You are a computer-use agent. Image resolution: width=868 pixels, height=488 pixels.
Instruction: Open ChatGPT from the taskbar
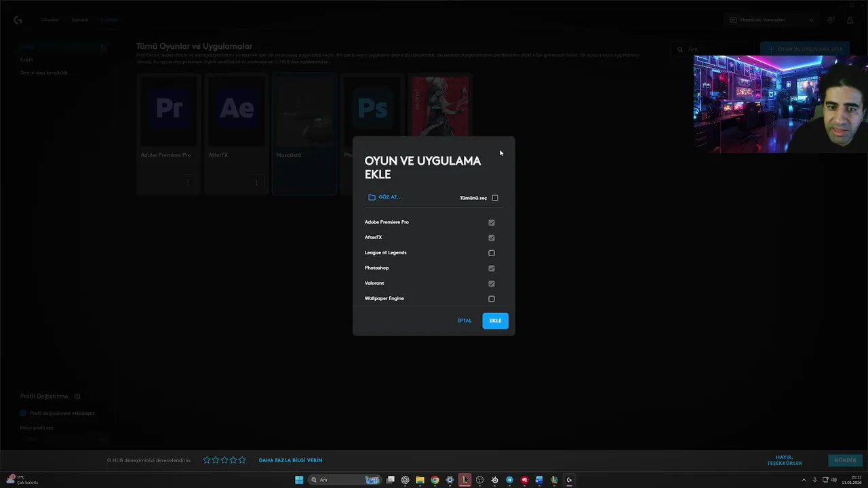click(406, 480)
